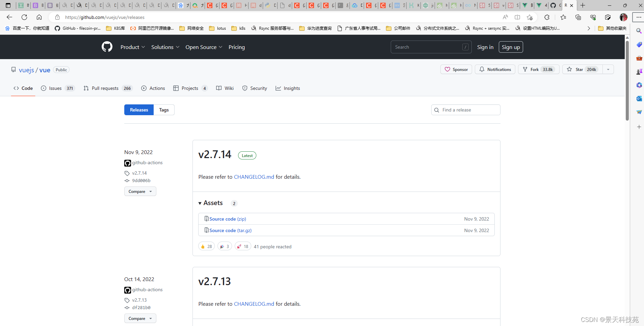Click the Notifications button
The image size is (644, 326).
[495, 69]
